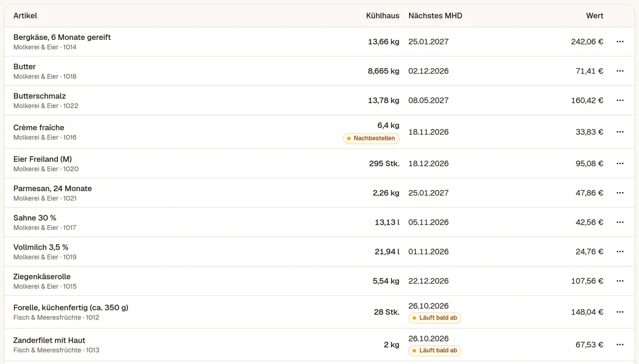Click the three-dot icon for Sahne 30 %

click(620, 222)
